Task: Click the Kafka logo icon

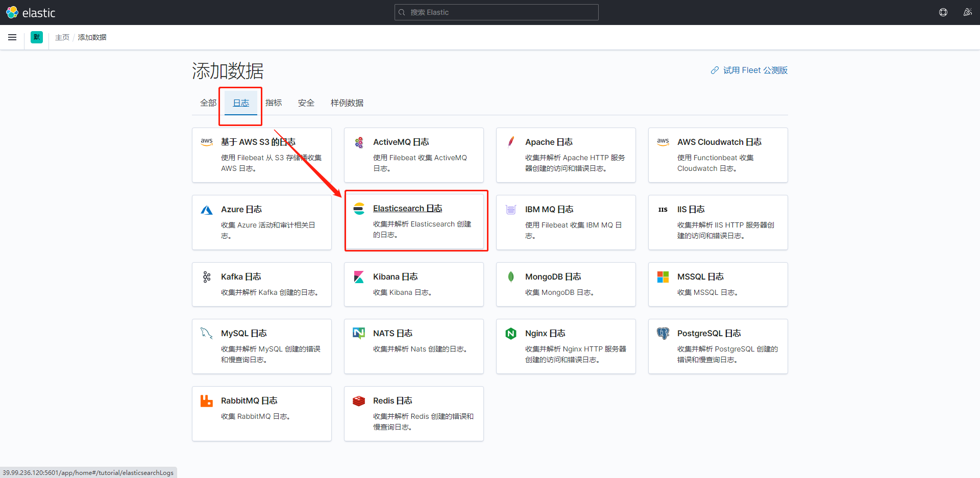Action: (207, 277)
